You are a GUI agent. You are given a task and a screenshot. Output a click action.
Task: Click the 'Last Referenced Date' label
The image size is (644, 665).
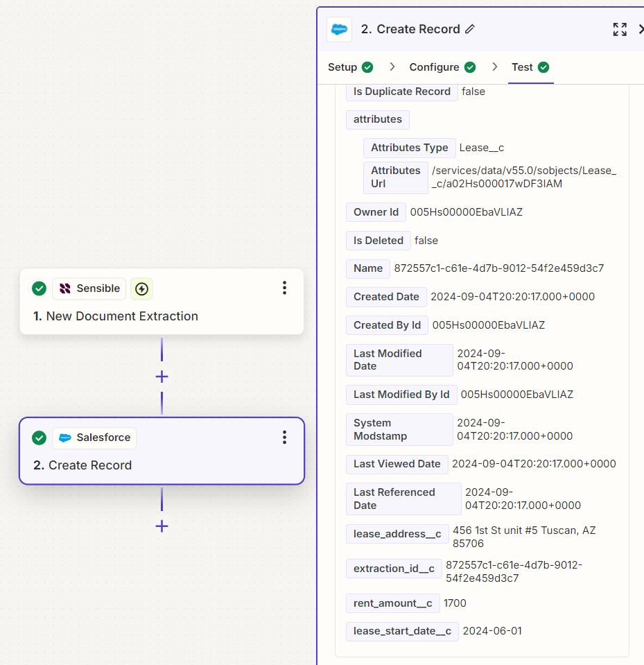(403, 499)
